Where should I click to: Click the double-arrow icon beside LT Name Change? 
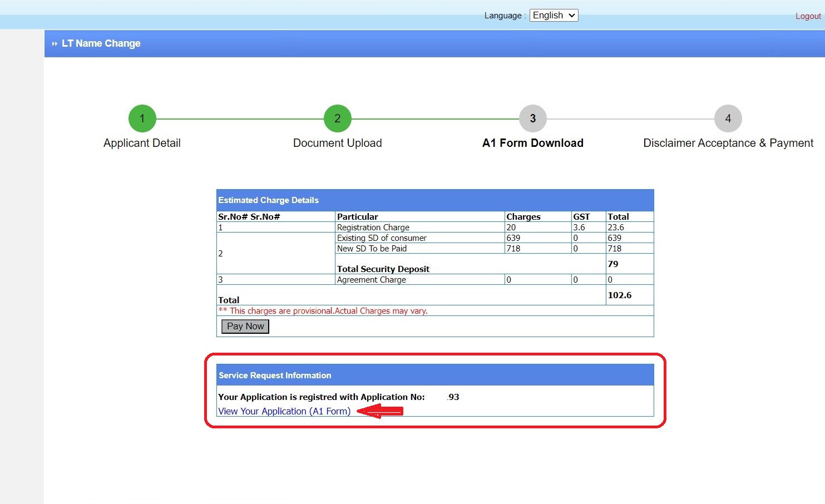point(55,43)
